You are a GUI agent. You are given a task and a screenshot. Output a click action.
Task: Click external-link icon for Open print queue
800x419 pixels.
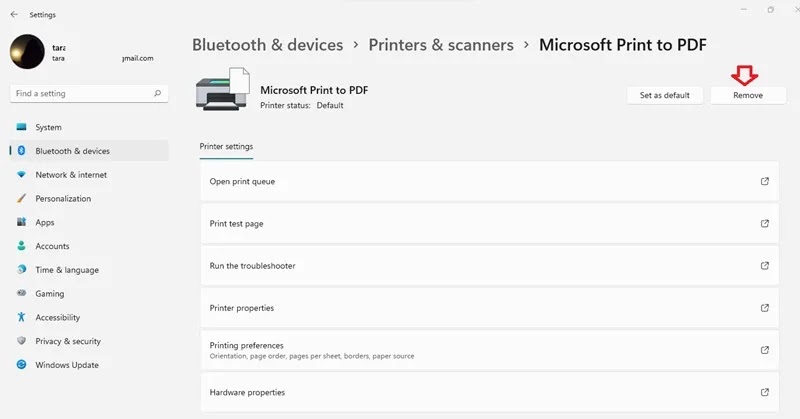764,181
